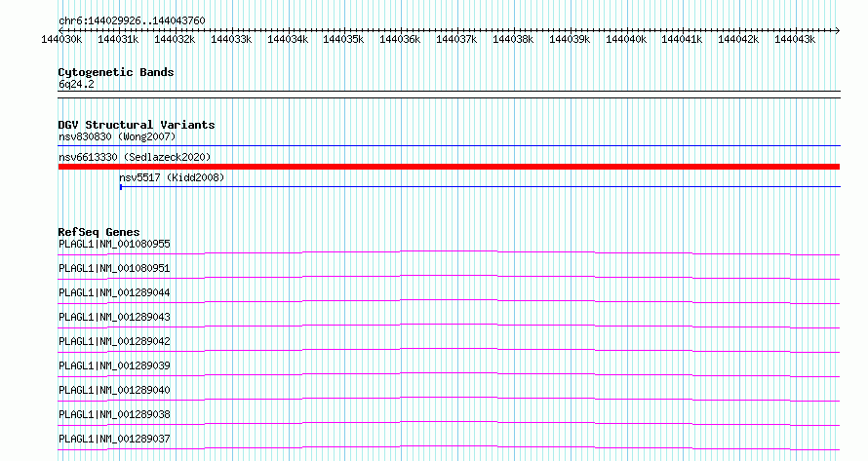Image resolution: width=868 pixels, height=461 pixels.
Task: Click the thick red nsv6613330 variant bar
Action: [449, 167]
